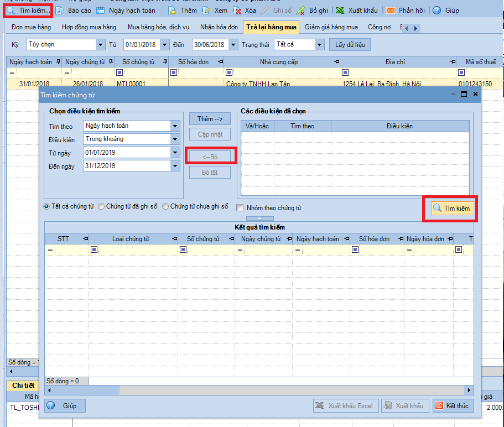Click the yellow Tìm kiếm search button
504x427 pixels.
[x=452, y=208]
